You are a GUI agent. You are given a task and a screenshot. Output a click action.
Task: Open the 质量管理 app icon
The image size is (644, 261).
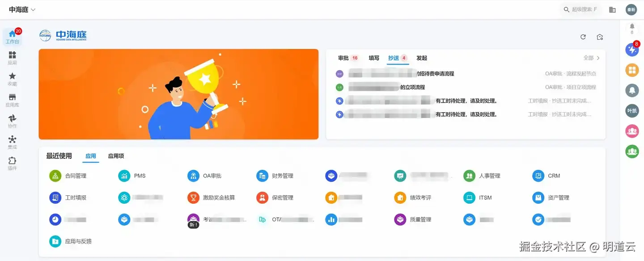click(400, 219)
